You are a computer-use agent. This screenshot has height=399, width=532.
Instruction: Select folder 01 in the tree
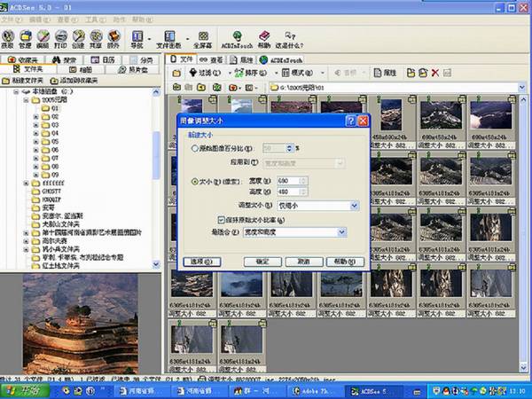[50, 108]
